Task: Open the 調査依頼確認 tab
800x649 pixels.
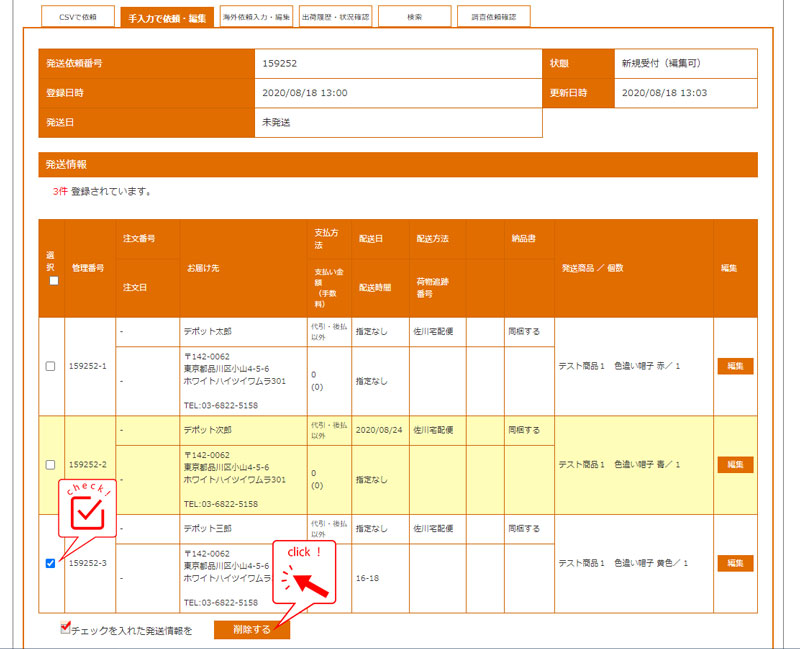Action: (x=494, y=17)
